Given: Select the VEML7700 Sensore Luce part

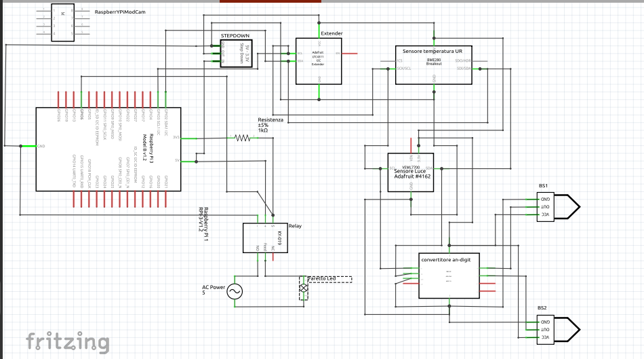Looking at the screenshot, I should point(411,172).
